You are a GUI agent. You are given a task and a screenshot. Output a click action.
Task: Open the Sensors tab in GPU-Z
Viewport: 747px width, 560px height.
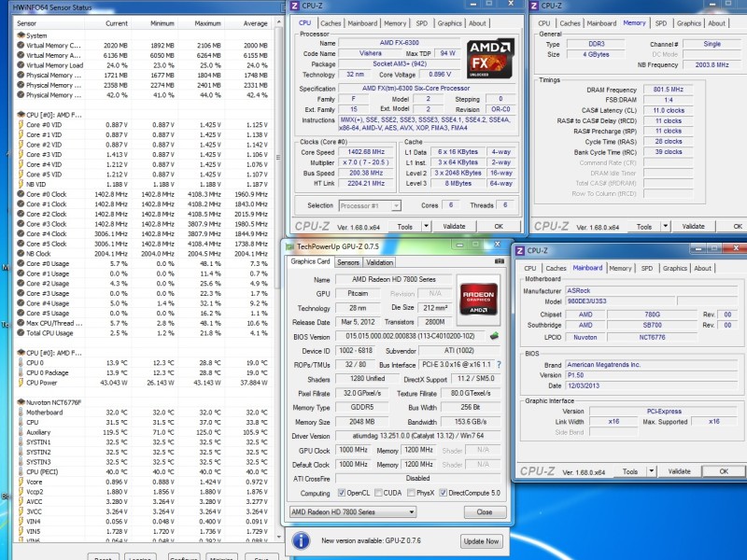click(x=348, y=262)
